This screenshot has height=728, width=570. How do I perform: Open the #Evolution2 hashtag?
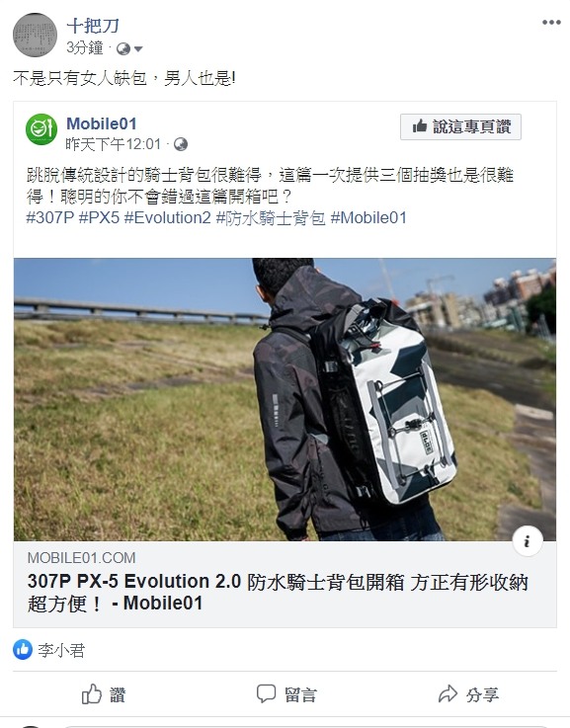pyautogui.click(x=168, y=217)
